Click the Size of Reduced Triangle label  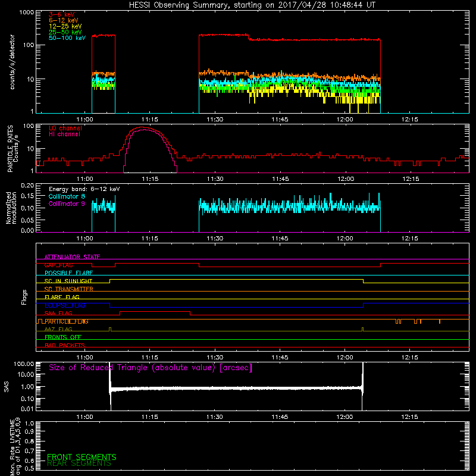pyautogui.click(x=151, y=368)
